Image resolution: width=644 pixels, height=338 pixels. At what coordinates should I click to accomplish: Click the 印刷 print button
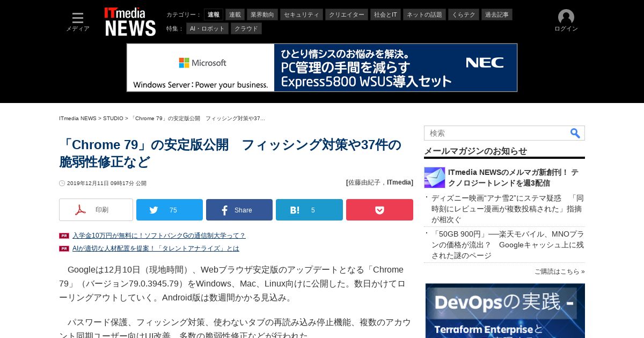coord(96,210)
